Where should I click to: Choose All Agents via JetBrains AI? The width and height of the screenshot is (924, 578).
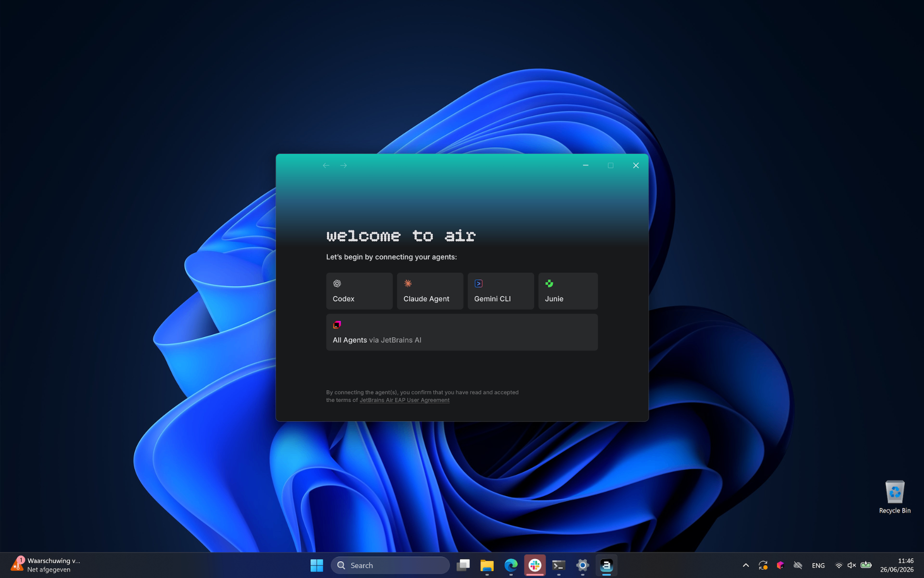462,332
